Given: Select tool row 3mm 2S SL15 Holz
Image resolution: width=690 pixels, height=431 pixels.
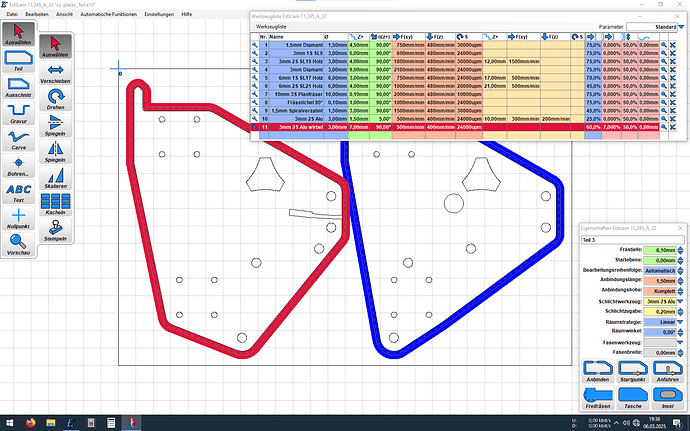Looking at the screenshot, I should coord(455,61).
